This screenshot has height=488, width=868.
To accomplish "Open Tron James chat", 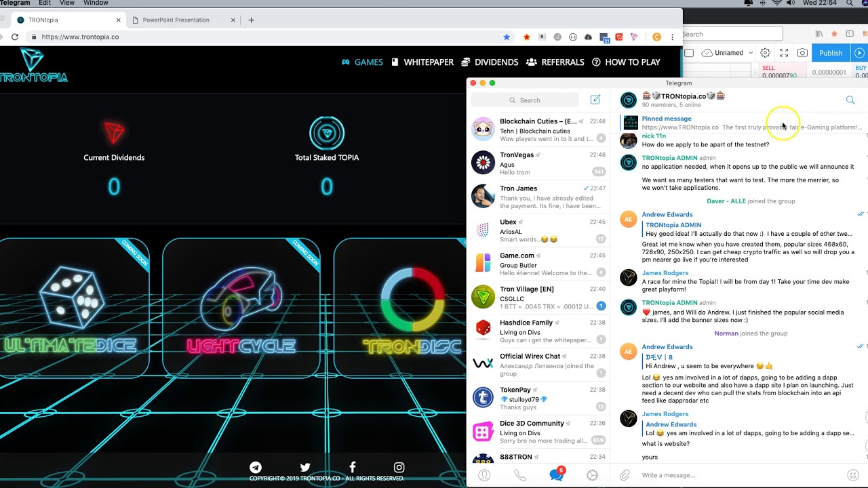I will click(539, 197).
